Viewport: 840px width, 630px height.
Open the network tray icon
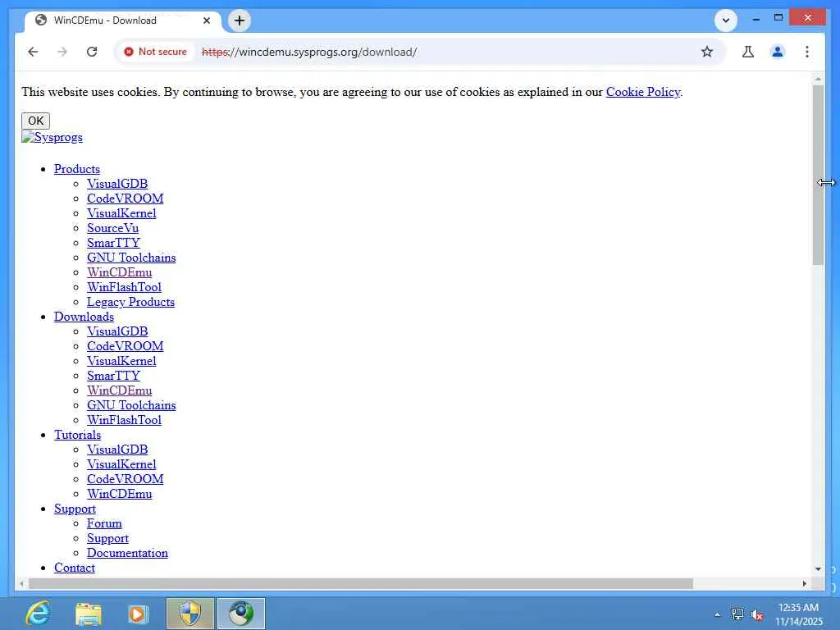tap(737, 614)
